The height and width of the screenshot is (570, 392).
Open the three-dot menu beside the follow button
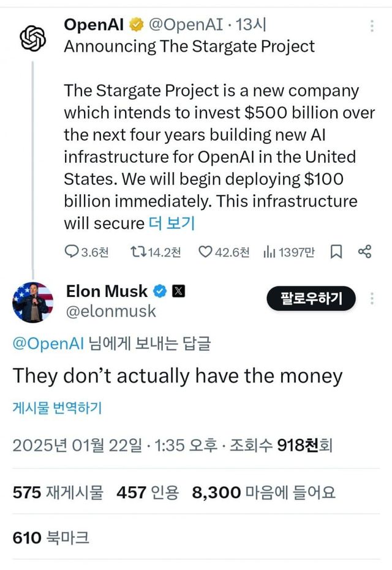pyautogui.click(x=372, y=299)
